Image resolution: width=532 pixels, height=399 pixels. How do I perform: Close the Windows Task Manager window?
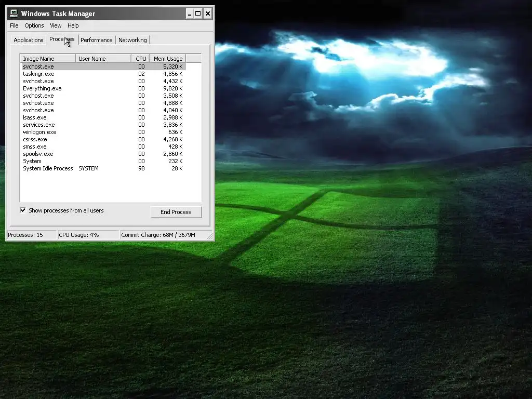pos(208,14)
